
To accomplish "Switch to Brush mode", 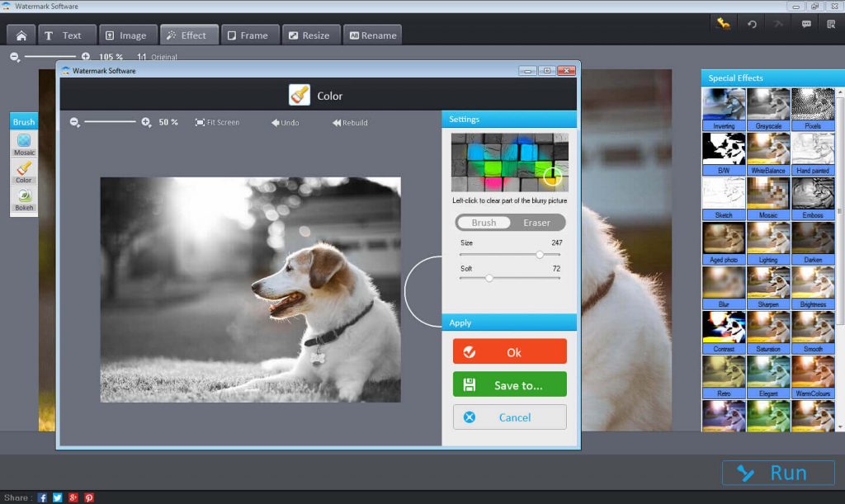I will click(x=484, y=223).
